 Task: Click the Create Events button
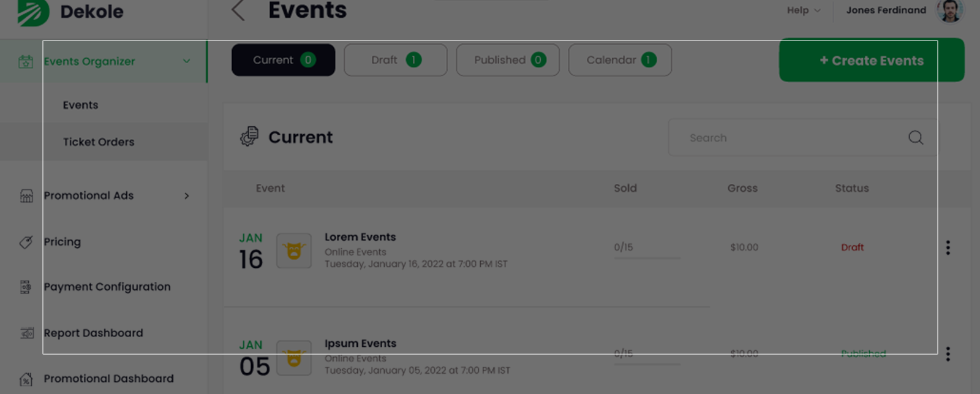(x=871, y=60)
